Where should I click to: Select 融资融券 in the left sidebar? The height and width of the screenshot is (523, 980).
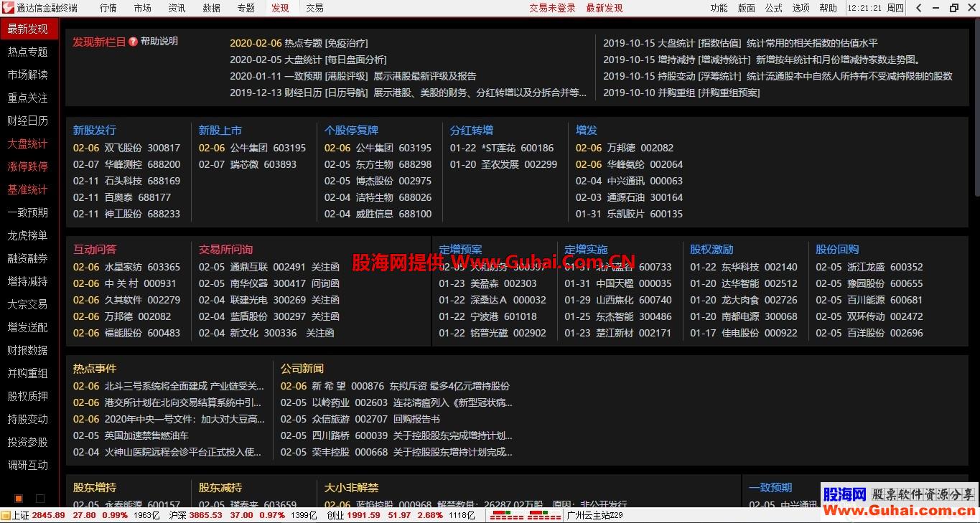pyautogui.click(x=28, y=258)
